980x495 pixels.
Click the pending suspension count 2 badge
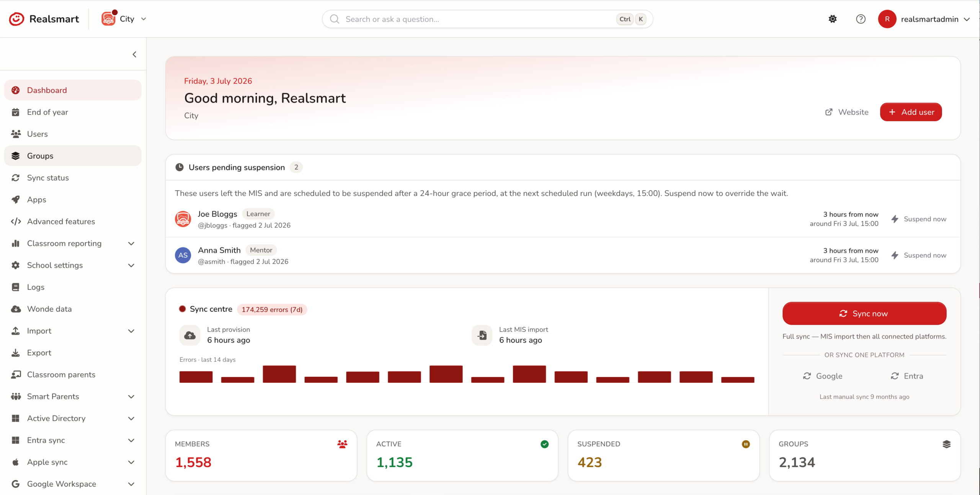coord(296,167)
